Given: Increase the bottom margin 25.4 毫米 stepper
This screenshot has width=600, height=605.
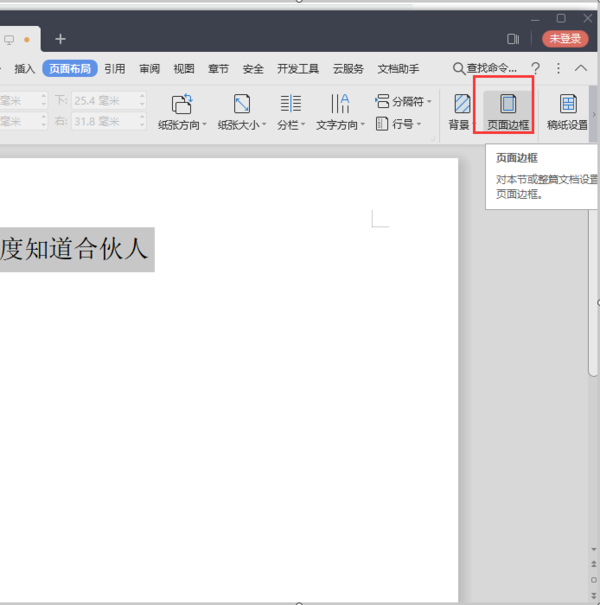Looking at the screenshot, I should coord(142,96).
